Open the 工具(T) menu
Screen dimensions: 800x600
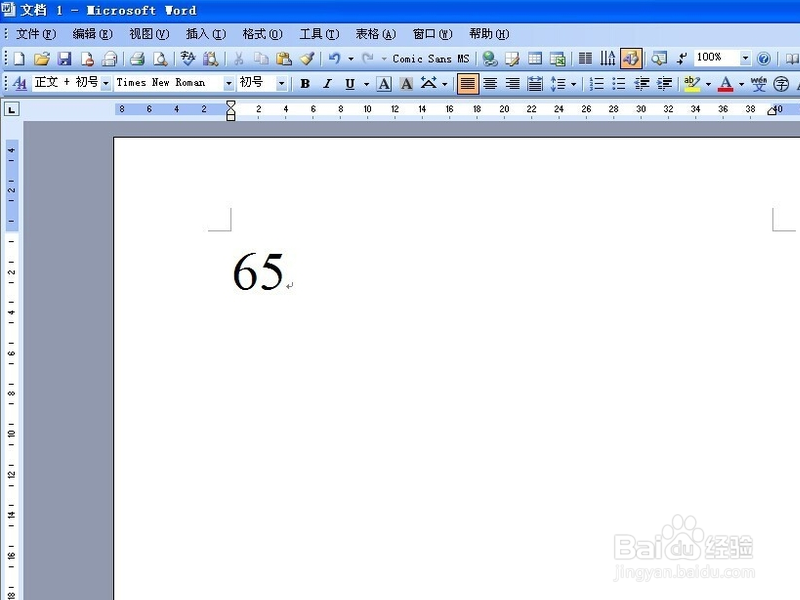319,34
